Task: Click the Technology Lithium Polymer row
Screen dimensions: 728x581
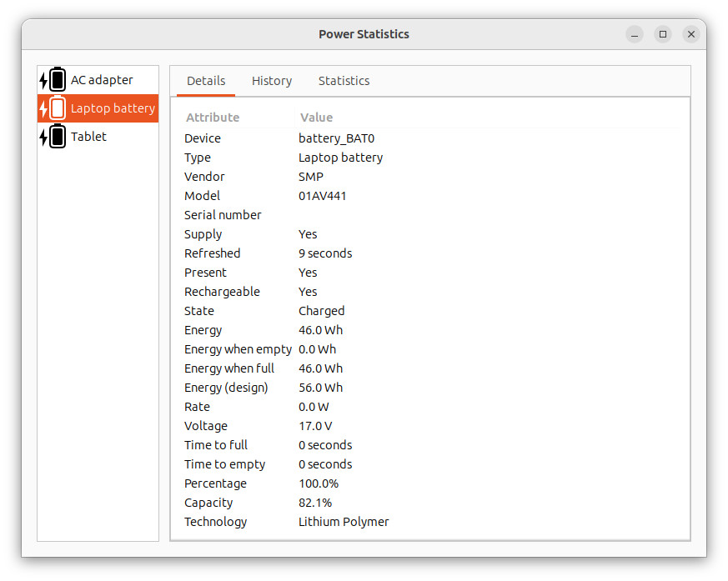Action: pyautogui.click(x=430, y=522)
